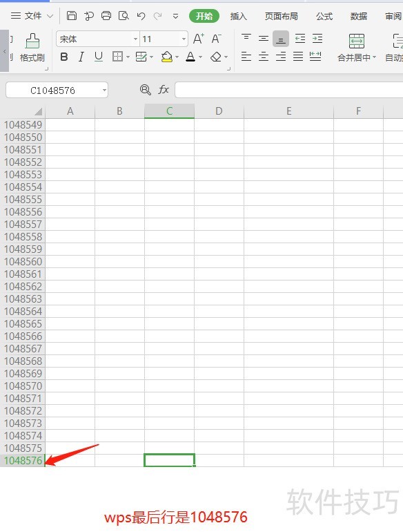Switch to the 数据 tab

359,17
